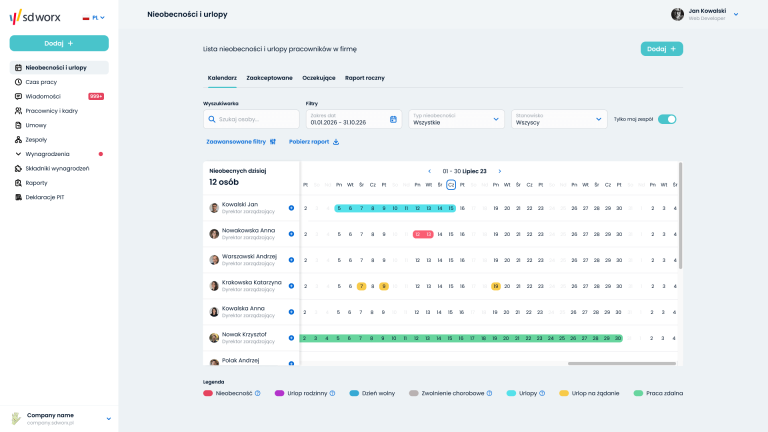This screenshot has height=432, width=768.
Task: Open Nieobecności i urlopy sidebar icon
Action: click(x=18, y=68)
